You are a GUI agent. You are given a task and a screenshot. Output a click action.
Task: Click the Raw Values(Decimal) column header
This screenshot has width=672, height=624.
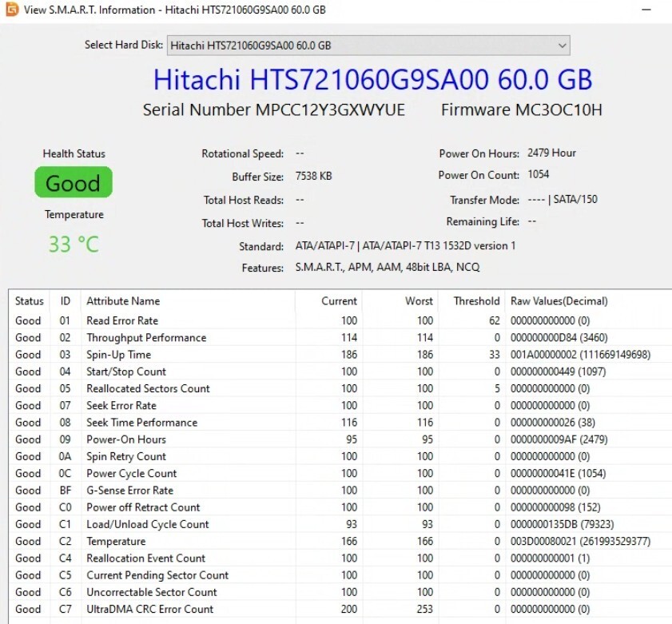[588, 301]
